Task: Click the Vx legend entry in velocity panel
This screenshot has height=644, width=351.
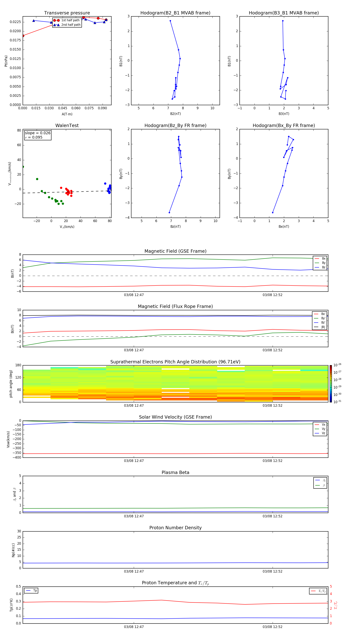Action: click(320, 424)
